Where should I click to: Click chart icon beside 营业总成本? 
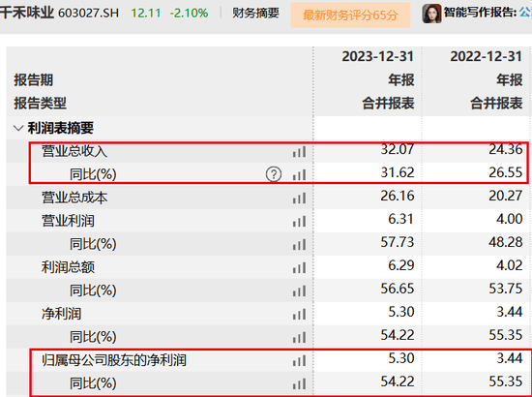[x=299, y=198]
